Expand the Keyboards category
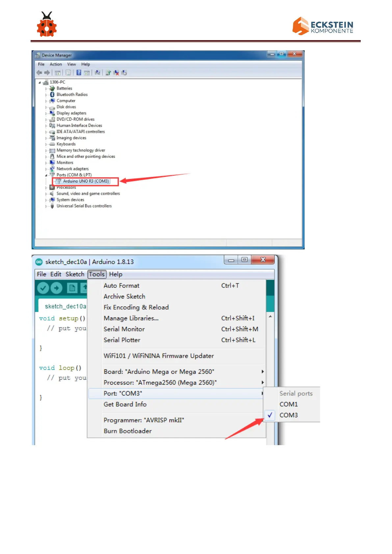Screen dimensions: 392x554 coord(46,144)
